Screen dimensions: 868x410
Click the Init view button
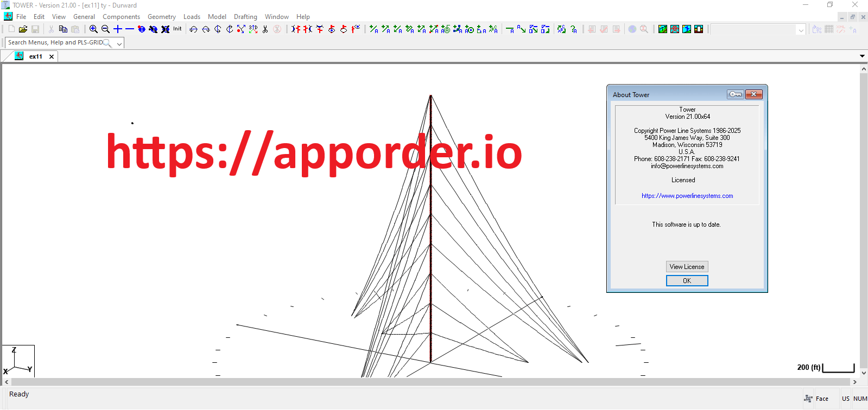[x=178, y=29]
